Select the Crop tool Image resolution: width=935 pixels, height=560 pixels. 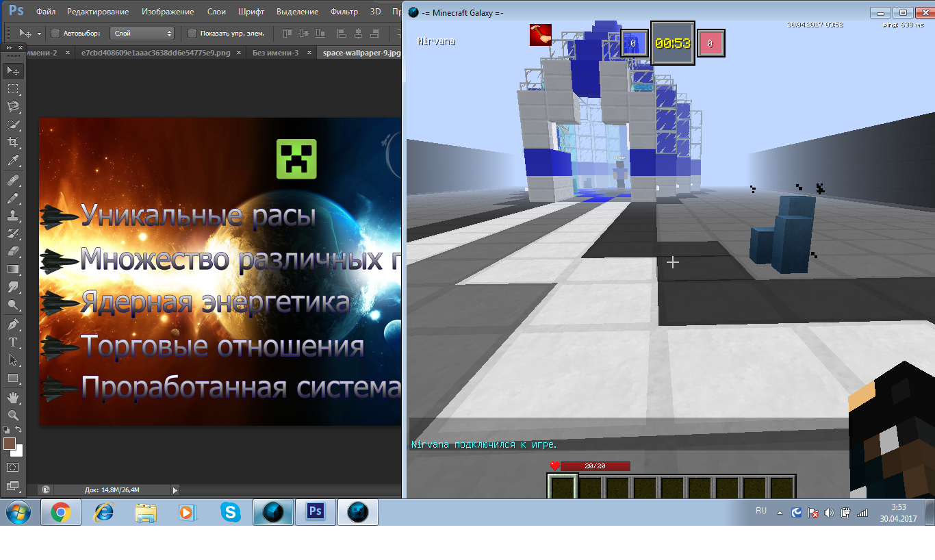pos(13,142)
